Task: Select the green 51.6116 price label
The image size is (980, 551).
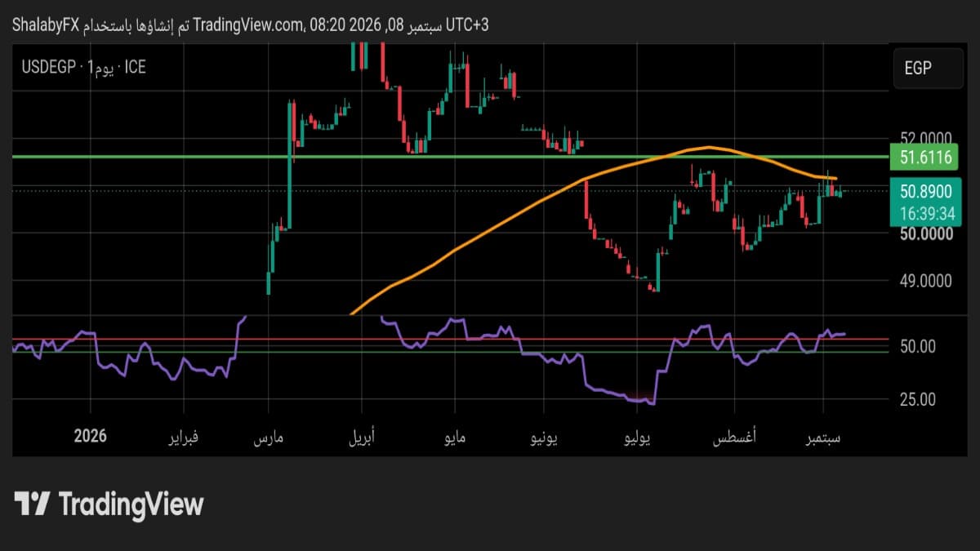Action: [926, 157]
